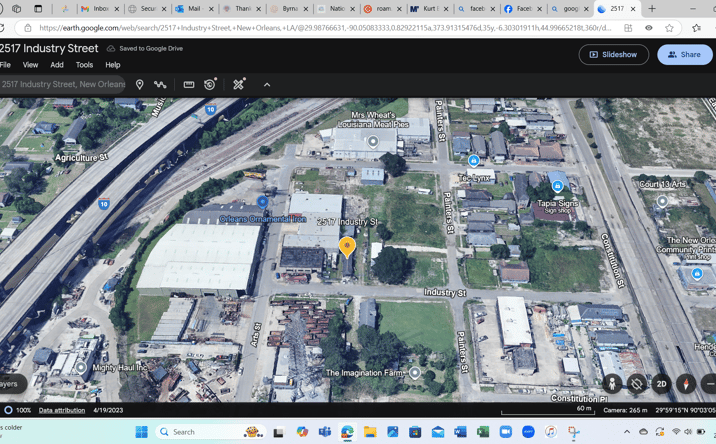This screenshot has width=716, height=444.
Task: Start the Slideshow presentation
Action: coord(614,54)
